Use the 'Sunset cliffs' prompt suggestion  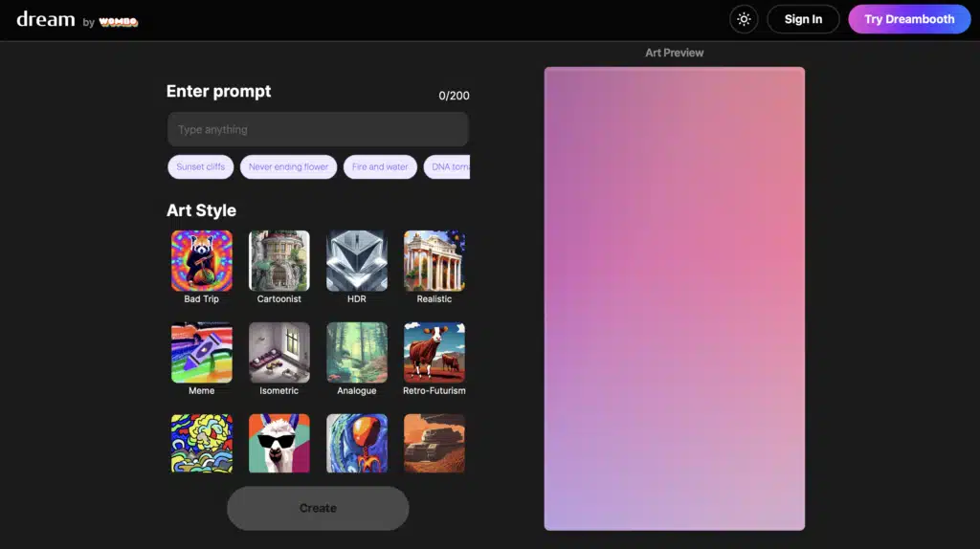pyautogui.click(x=201, y=167)
